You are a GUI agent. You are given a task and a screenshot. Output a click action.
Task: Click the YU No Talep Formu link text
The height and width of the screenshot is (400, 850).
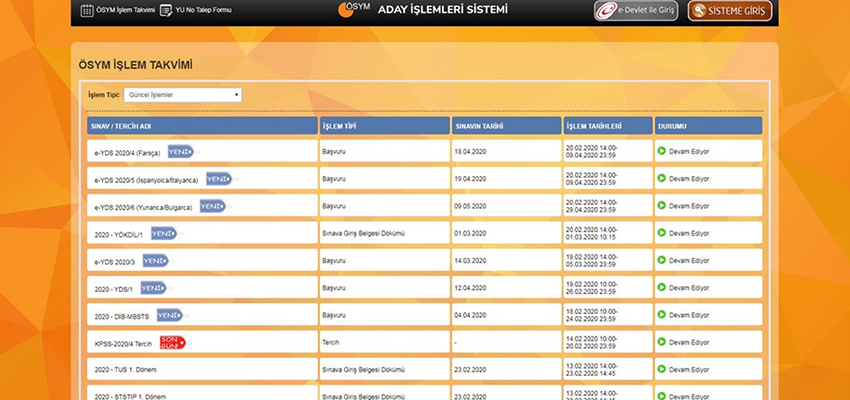pos(203,10)
